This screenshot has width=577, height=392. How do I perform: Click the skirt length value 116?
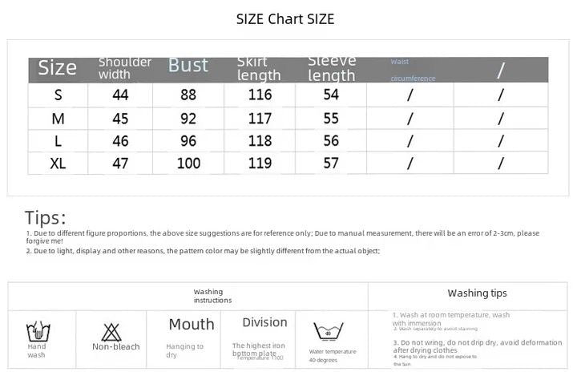[260, 95]
